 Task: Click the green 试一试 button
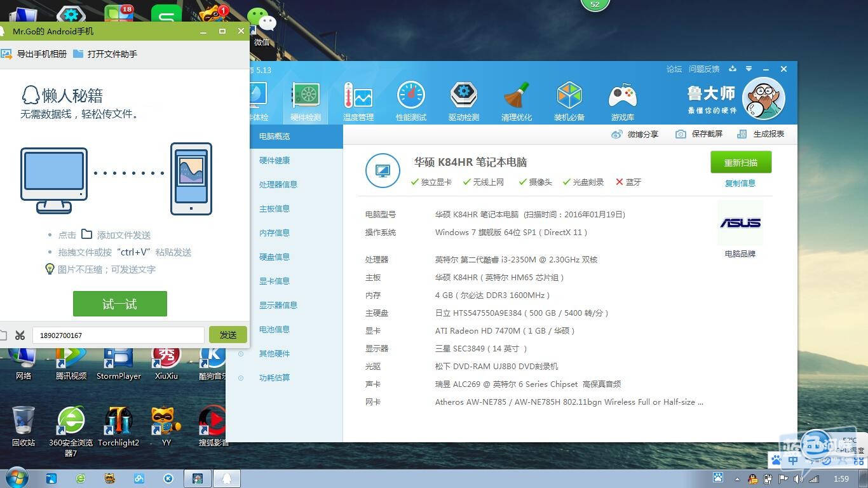(x=119, y=304)
